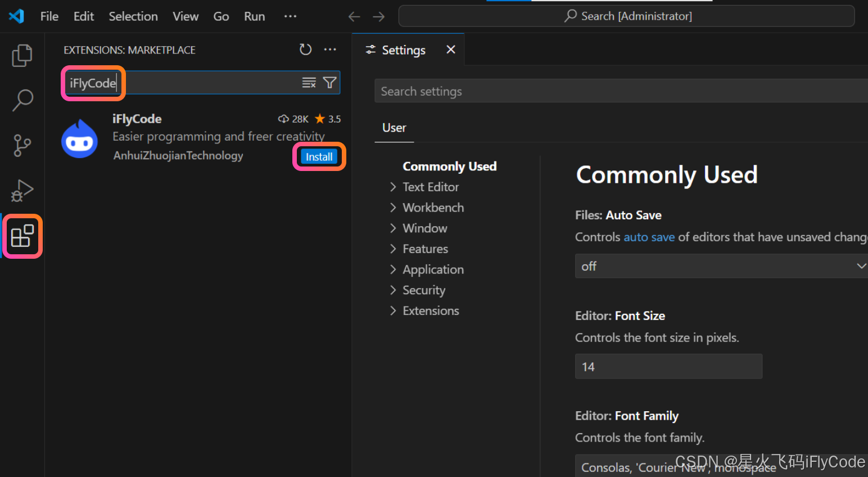Viewport: 868px width, 477px height.
Task: Open the Run and Debug view
Action: [22, 191]
